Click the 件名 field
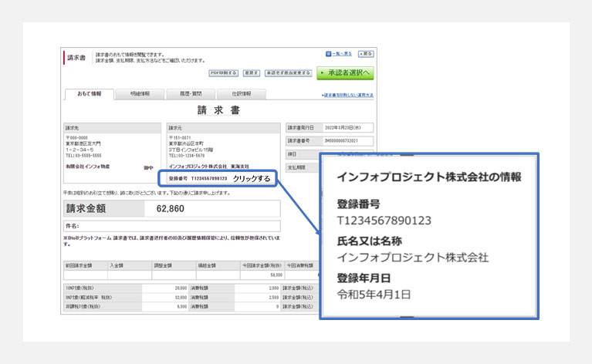592x364 pixels. pos(171,226)
